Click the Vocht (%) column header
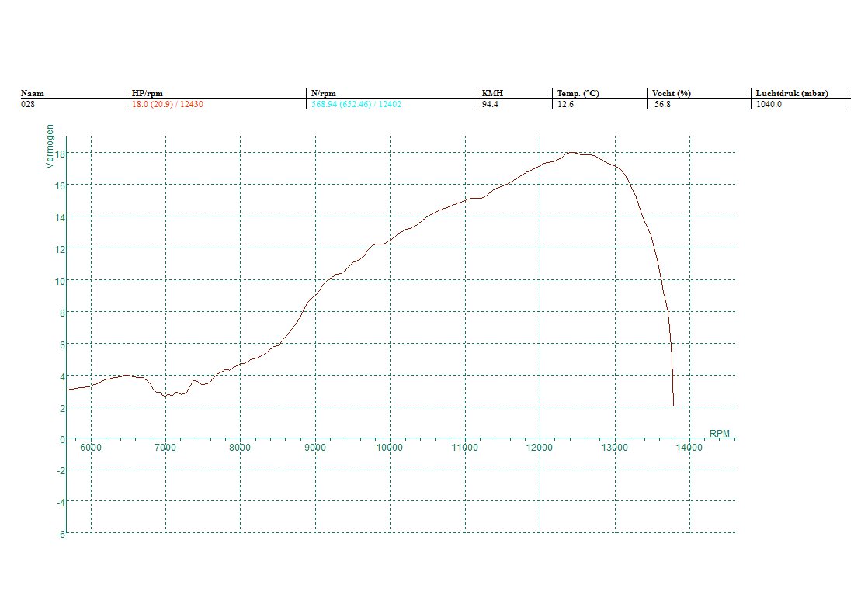This screenshot has height=613, width=868. [672, 93]
